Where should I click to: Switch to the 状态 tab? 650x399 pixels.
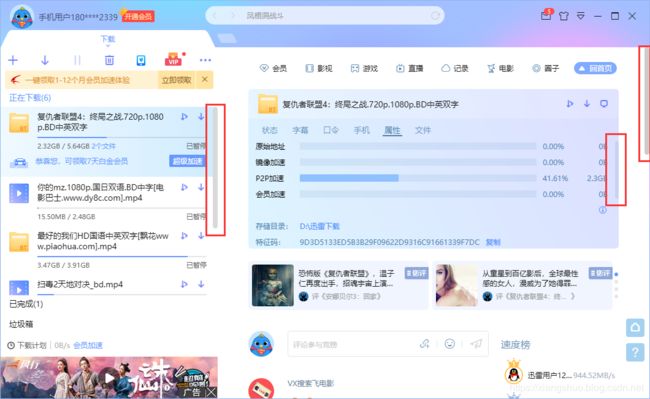pos(269,130)
